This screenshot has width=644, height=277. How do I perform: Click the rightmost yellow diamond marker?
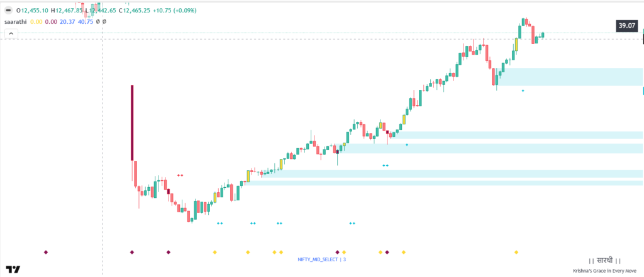(516, 252)
